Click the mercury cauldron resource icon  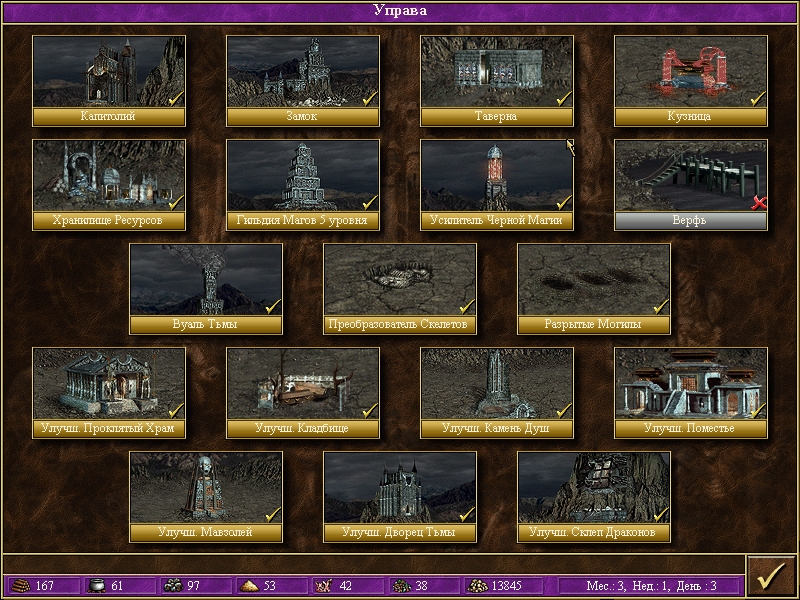97,585
